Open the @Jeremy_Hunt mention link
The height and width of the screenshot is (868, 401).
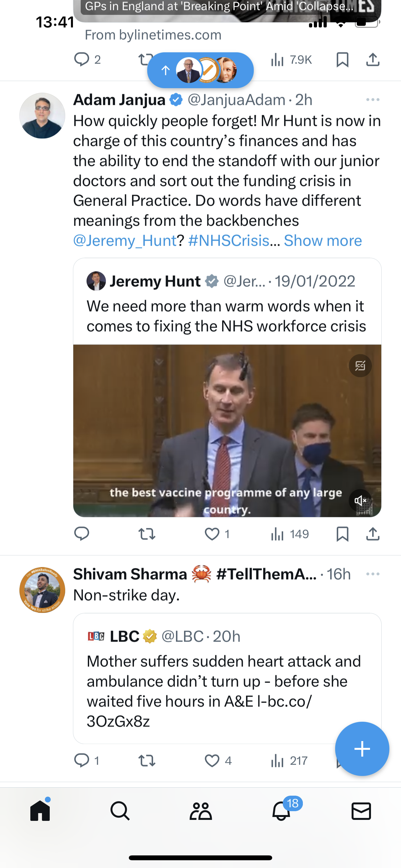pyautogui.click(x=125, y=241)
